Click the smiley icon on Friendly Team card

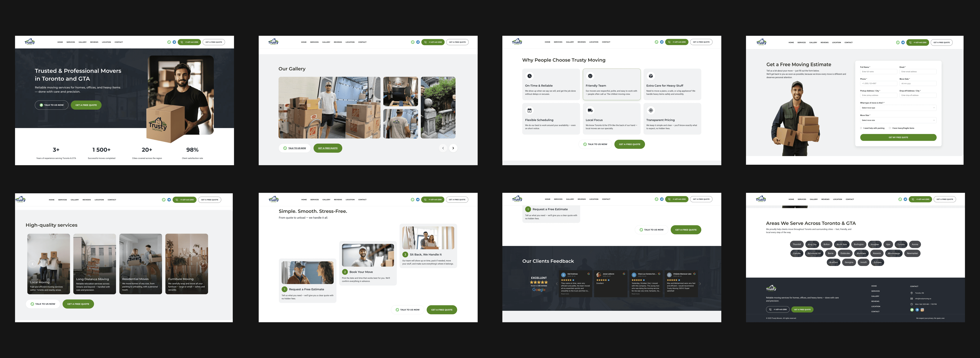coord(590,76)
